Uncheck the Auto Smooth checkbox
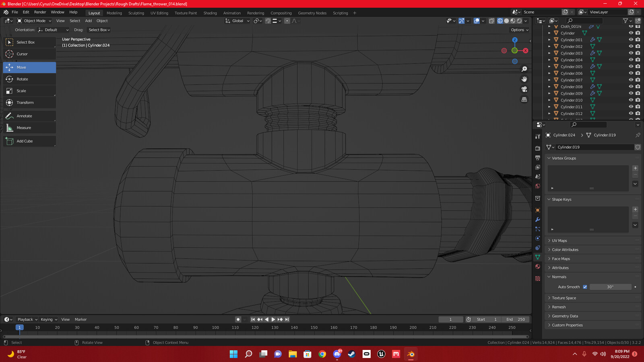The width and height of the screenshot is (644, 362). pos(585,287)
